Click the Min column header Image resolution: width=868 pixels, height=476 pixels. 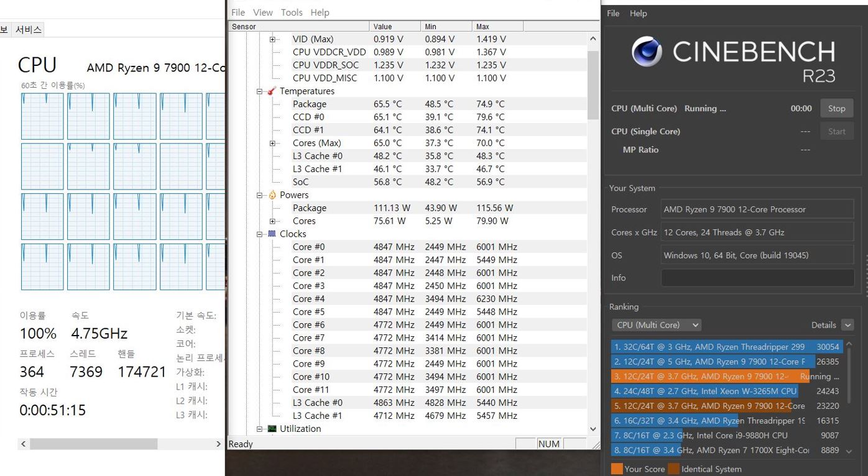446,27
